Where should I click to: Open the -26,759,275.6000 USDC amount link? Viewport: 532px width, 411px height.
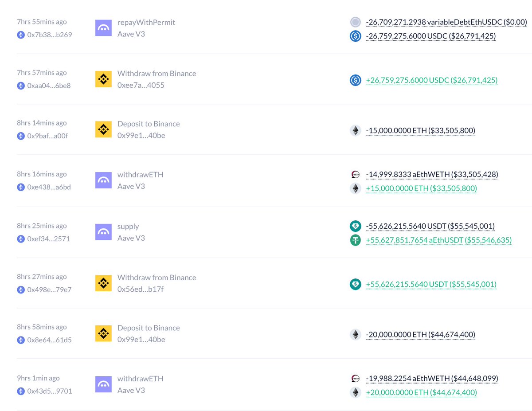(x=431, y=36)
